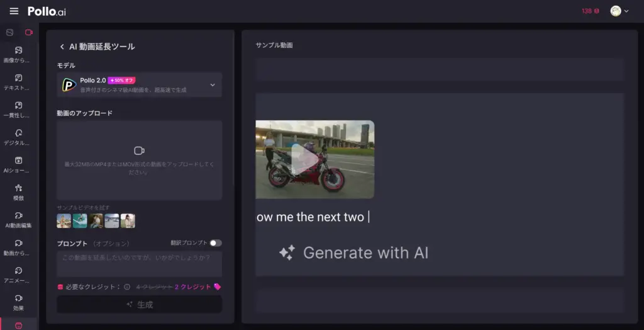Switch to the video tools tab icon

coord(29,32)
